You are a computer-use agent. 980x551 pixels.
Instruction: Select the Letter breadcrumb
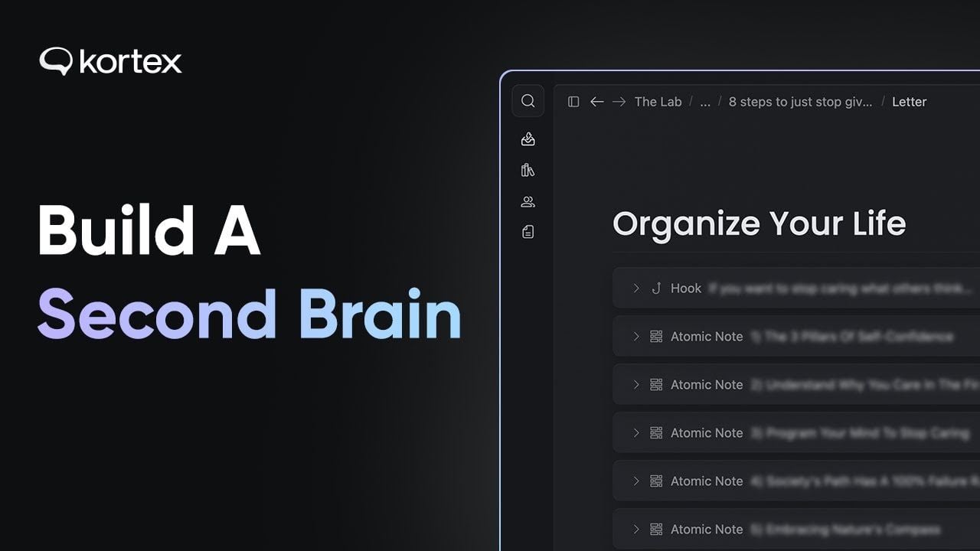coord(909,102)
